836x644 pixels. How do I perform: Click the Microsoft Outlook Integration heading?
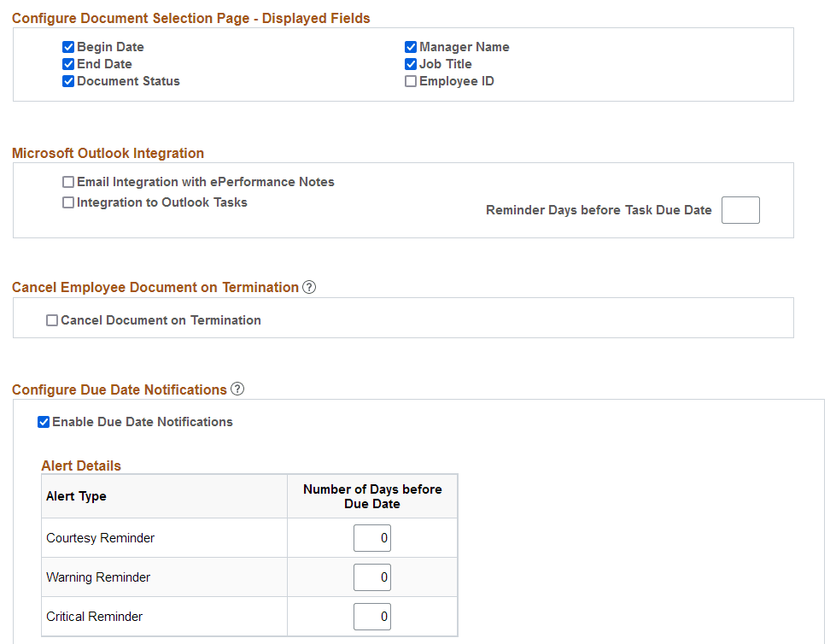108,153
